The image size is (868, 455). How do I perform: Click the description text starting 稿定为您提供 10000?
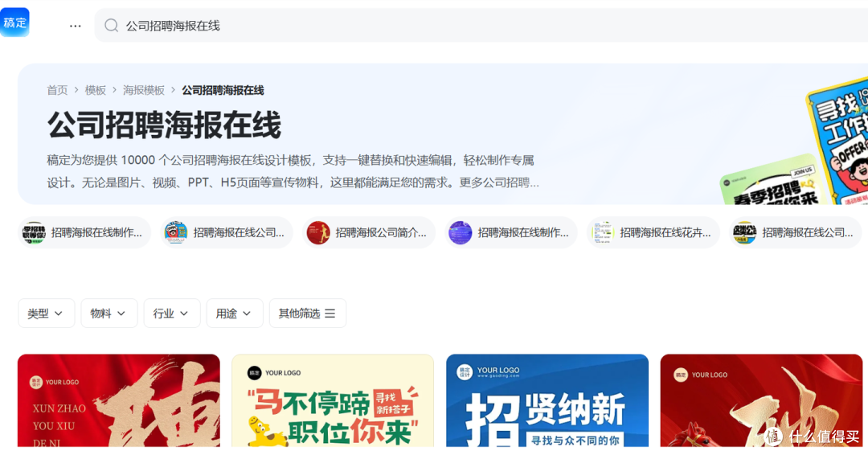coord(293,171)
